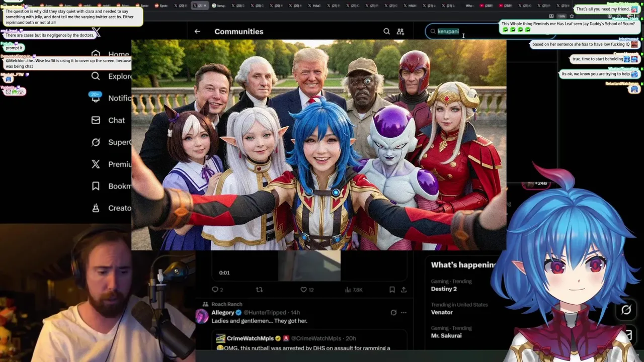Open the @HunterTripped handle
The image size is (644, 362).
click(266, 312)
